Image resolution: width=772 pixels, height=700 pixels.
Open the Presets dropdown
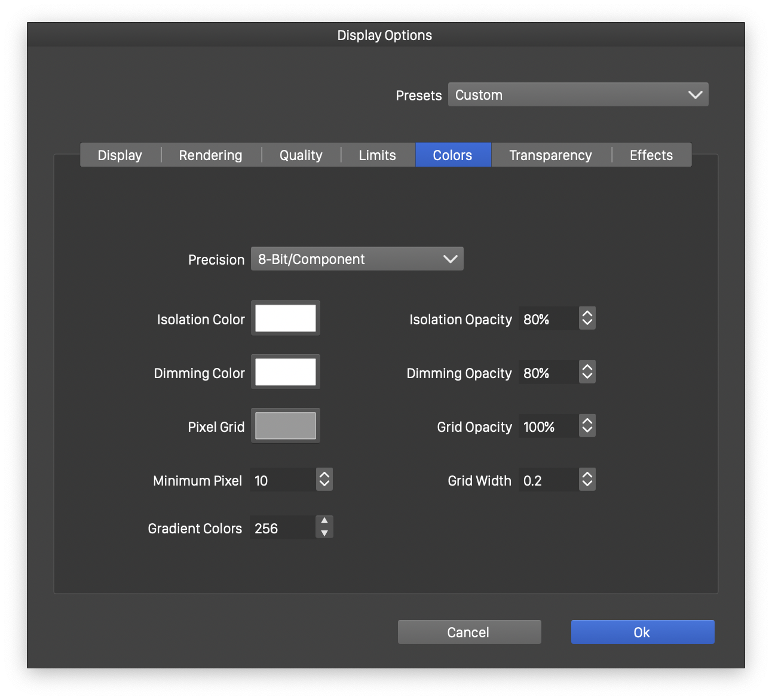point(578,95)
